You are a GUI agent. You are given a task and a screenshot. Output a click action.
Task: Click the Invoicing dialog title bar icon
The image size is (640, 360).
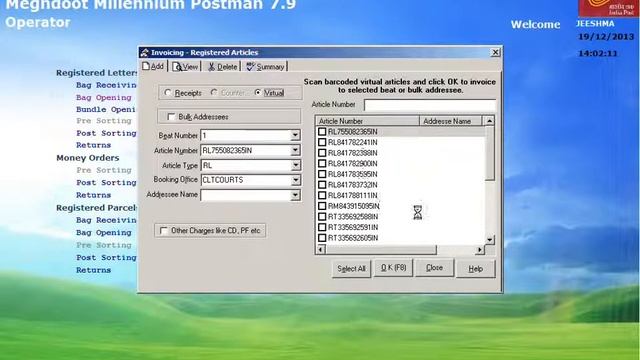[144, 52]
